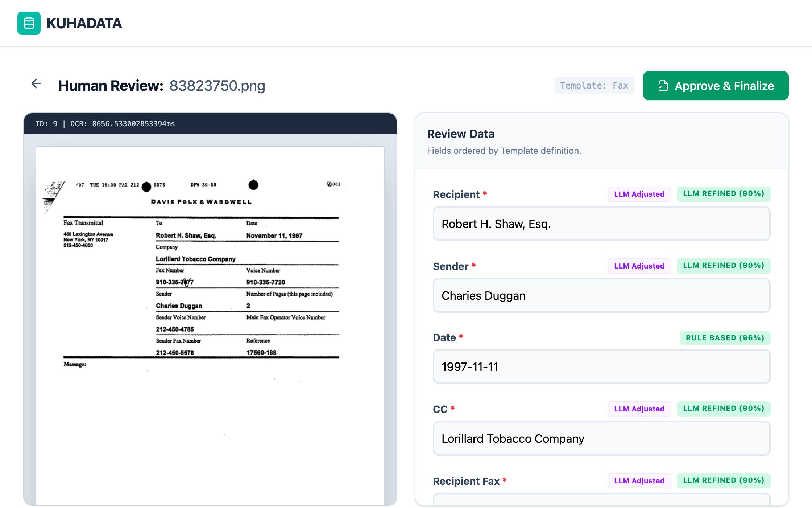Click the CC field label

pos(440,409)
